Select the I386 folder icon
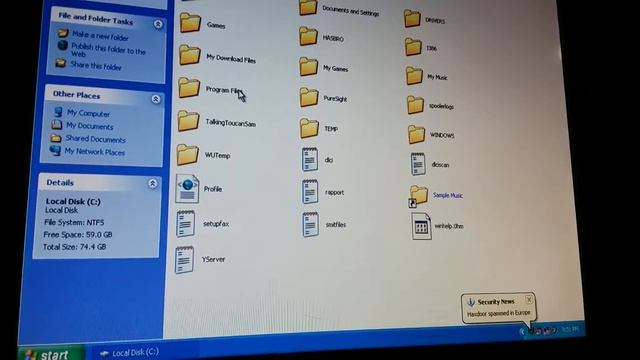The height and width of the screenshot is (360, 640). [x=413, y=47]
